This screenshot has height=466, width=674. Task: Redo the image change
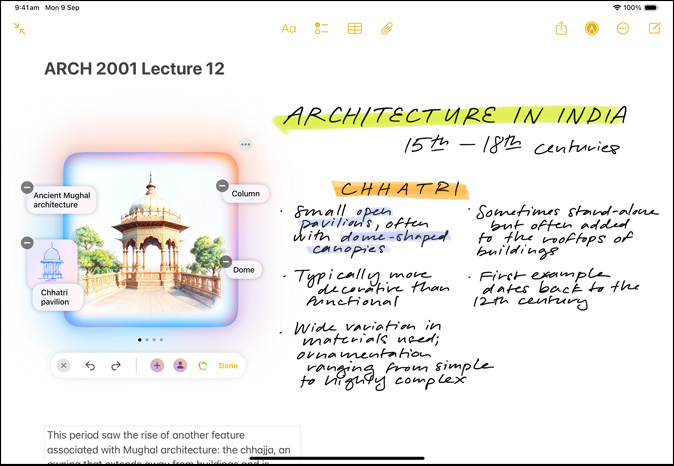point(116,366)
